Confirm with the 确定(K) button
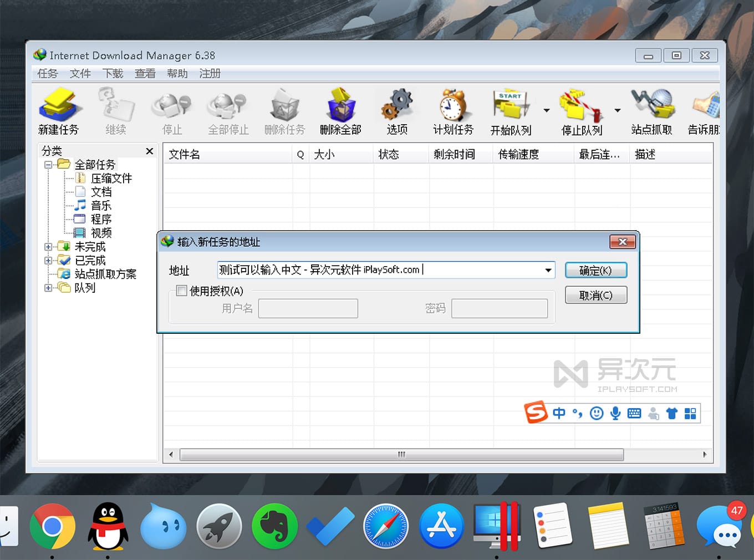Image resolution: width=754 pixels, height=560 pixels. (x=595, y=270)
